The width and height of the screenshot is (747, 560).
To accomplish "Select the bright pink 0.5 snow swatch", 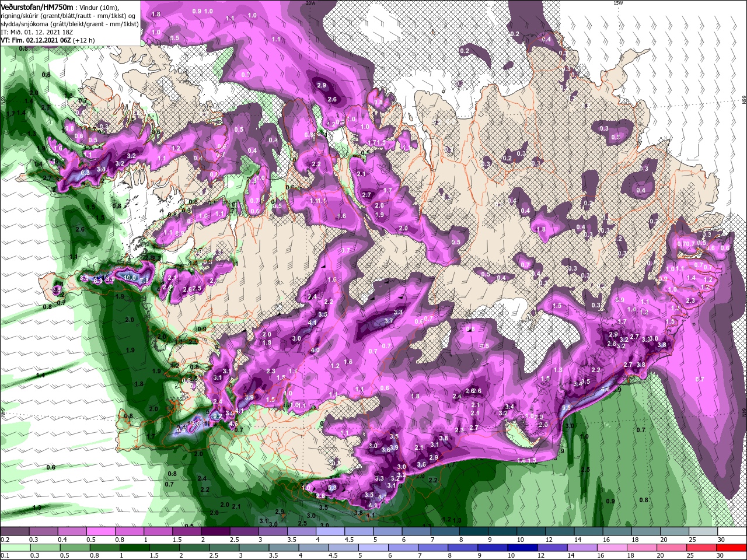I will (x=100, y=531).
